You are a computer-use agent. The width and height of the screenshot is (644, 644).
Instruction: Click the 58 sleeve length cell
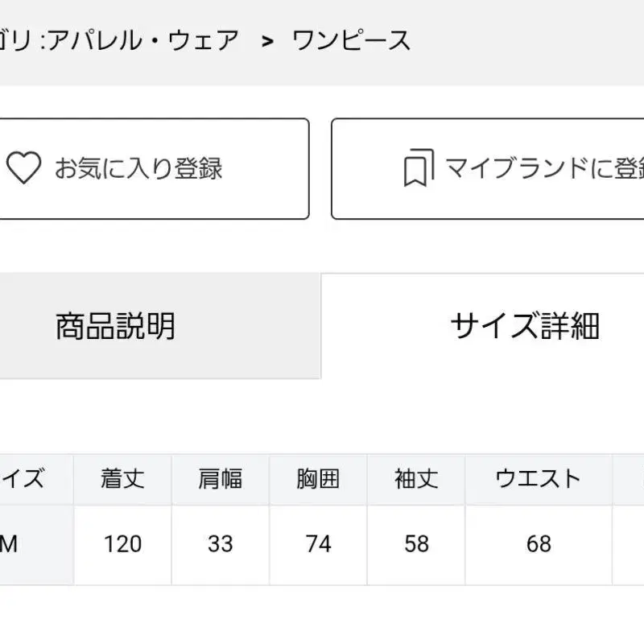[x=416, y=544]
